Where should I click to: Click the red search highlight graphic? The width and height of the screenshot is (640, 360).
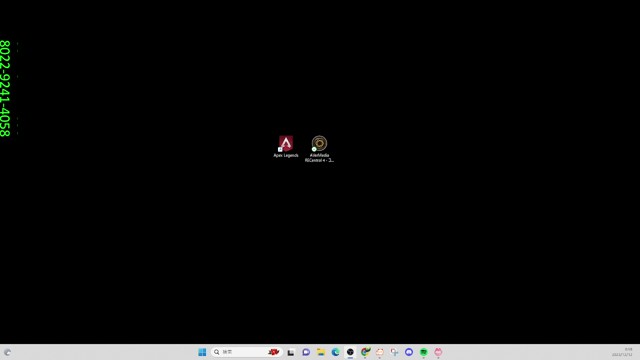(274, 352)
